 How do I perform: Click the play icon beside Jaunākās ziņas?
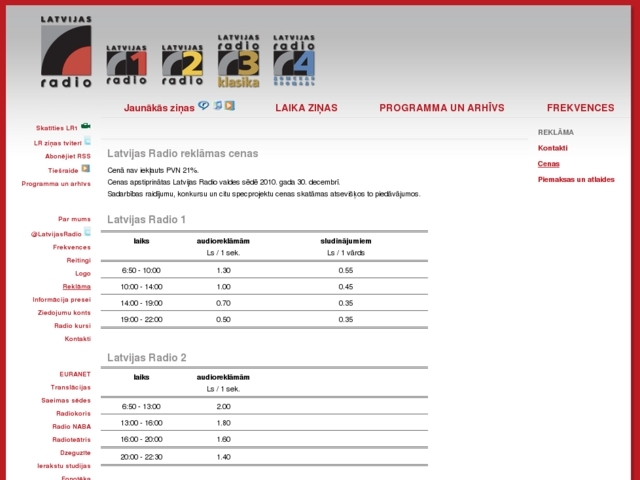coord(230,106)
